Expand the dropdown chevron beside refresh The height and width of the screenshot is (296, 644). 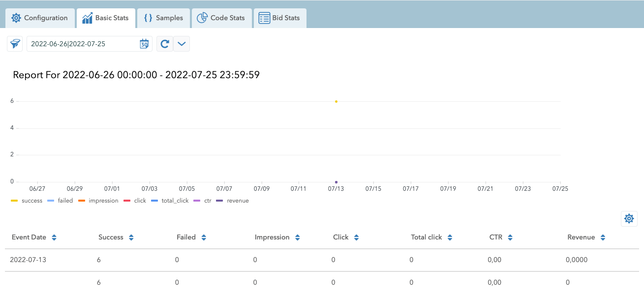(182, 44)
